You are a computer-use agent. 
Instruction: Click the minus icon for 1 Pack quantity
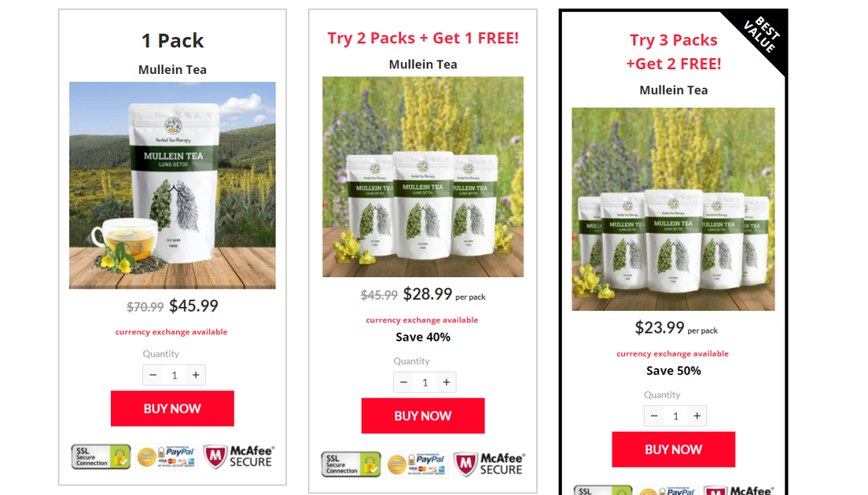click(x=153, y=374)
